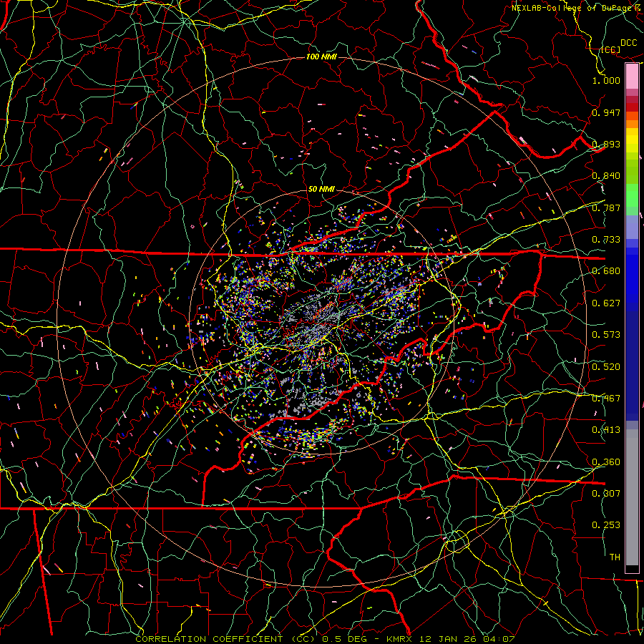Select the 0.573 scale value
Screen dimensions: 644x644
coord(606,335)
